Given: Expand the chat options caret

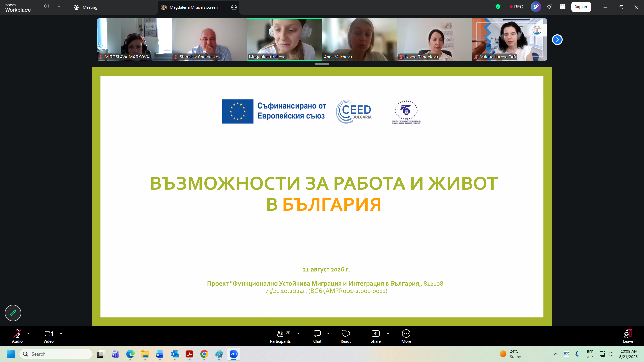Looking at the screenshot, I should 328,334.
